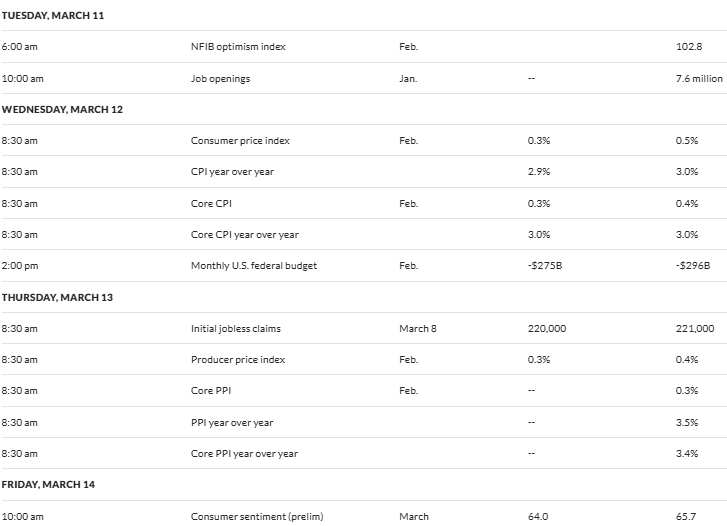Select the Consumer price index item

click(x=240, y=141)
